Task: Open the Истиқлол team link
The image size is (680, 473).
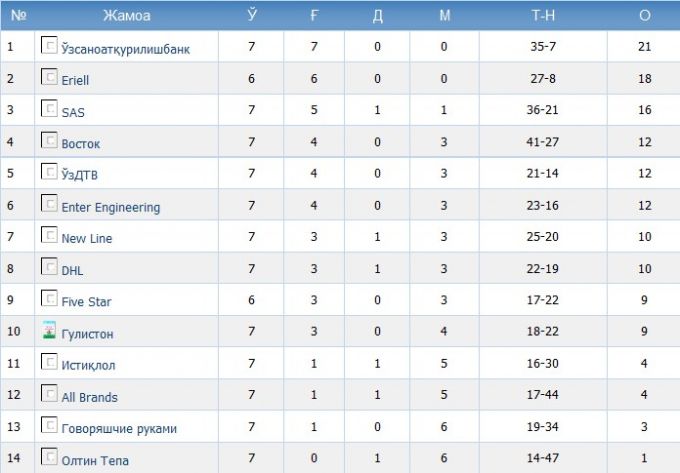Action: (88, 365)
